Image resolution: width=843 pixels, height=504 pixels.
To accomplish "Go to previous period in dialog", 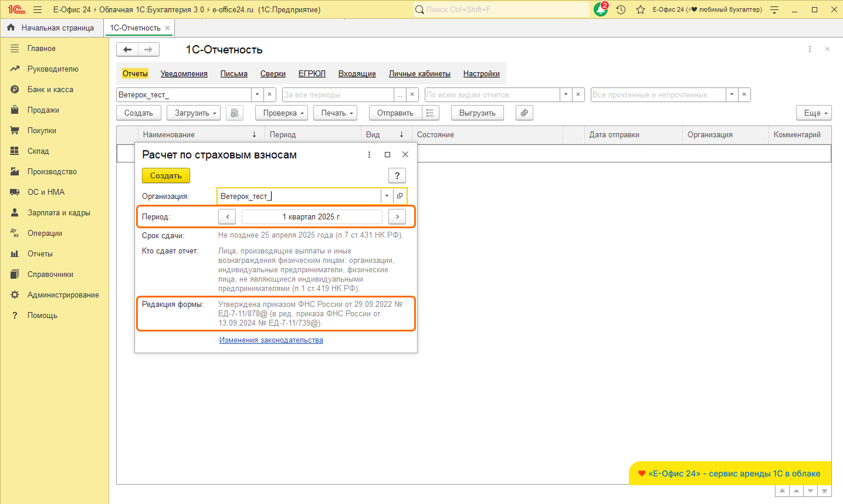I will tap(227, 217).
